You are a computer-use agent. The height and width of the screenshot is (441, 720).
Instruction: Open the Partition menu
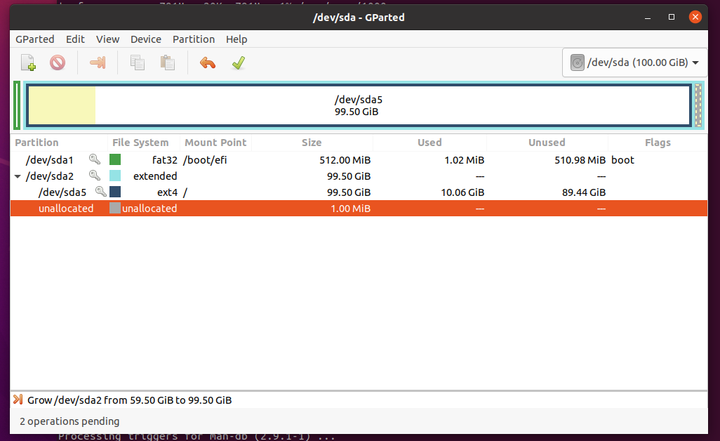(x=193, y=40)
